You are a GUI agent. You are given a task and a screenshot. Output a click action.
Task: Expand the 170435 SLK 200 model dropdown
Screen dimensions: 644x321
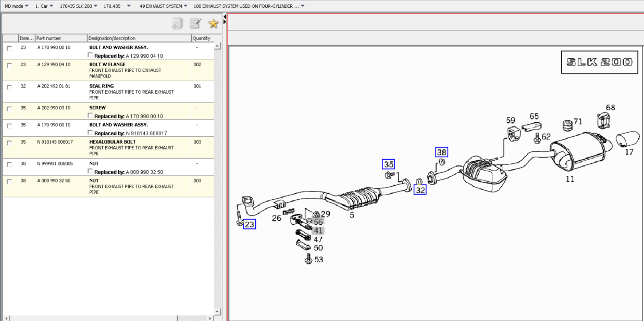(78, 6)
